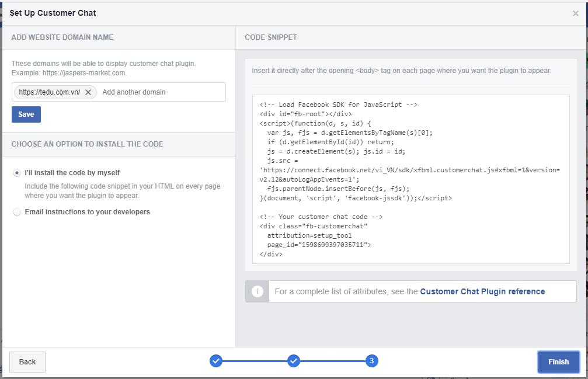This screenshot has height=379, width=588.
Task: Click the progress line between steps 2 and 3
Action: (x=333, y=361)
